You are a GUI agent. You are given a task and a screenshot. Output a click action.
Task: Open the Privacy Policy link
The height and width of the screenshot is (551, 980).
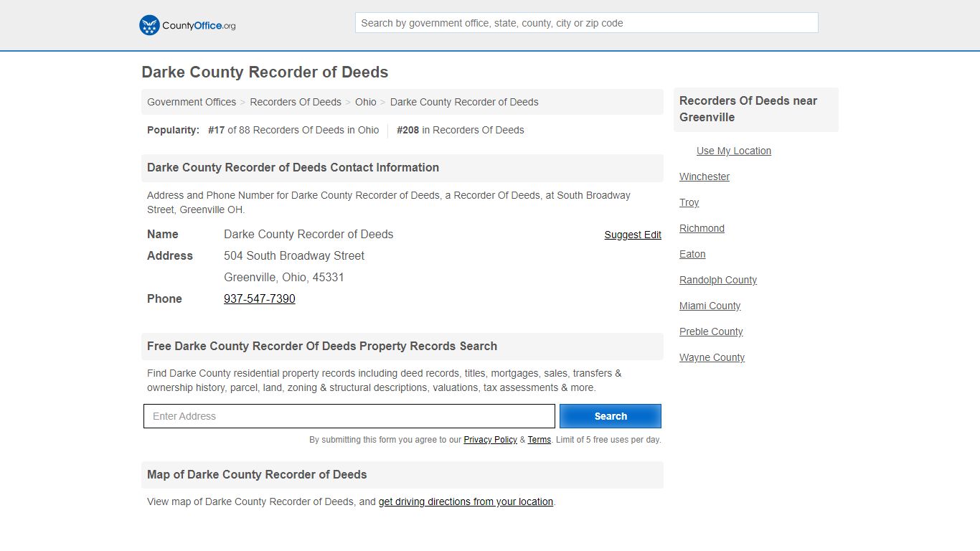pyautogui.click(x=490, y=440)
